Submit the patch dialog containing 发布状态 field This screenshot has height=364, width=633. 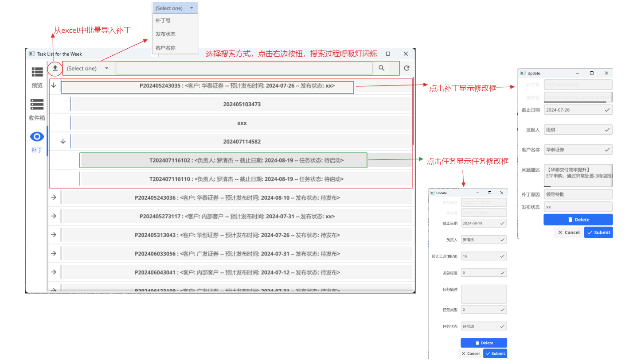[598, 232]
